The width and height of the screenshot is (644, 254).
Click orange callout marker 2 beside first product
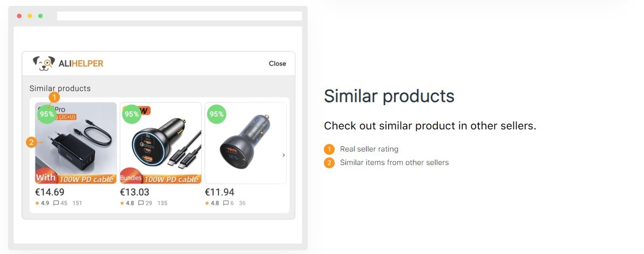coord(31,142)
